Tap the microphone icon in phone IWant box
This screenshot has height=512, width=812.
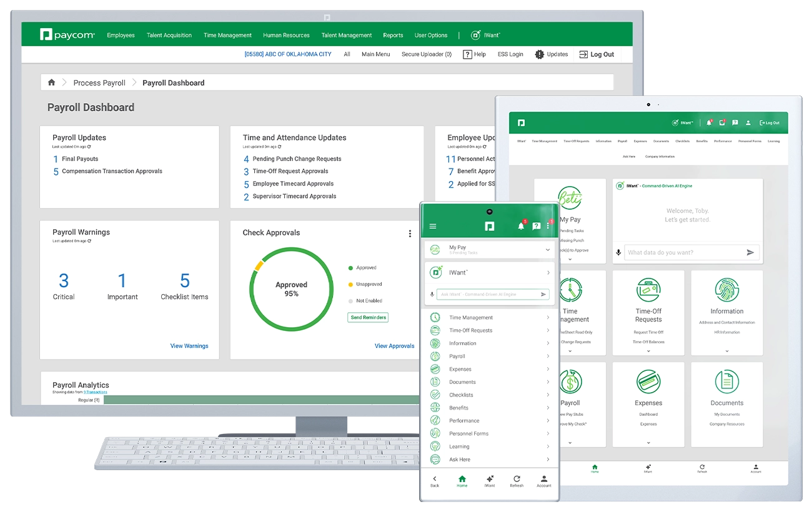click(432, 294)
